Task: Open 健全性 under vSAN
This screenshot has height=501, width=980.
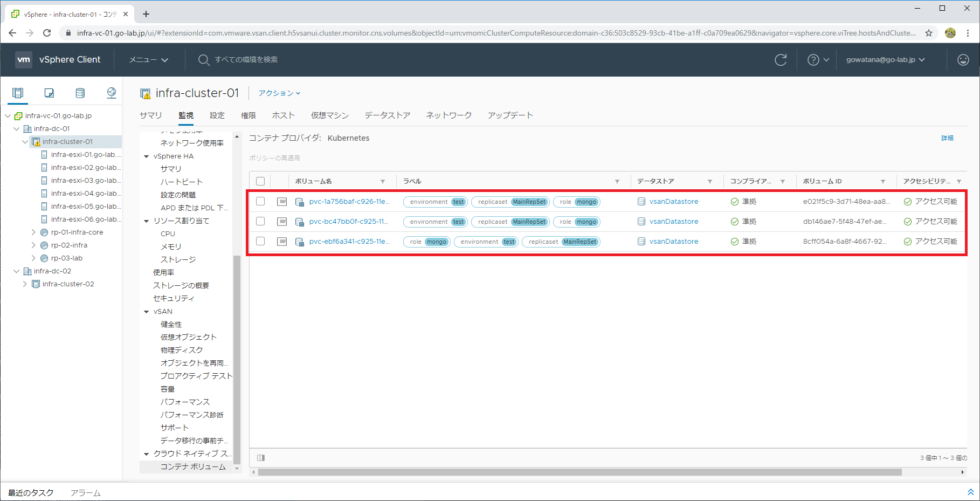Action: click(x=171, y=325)
